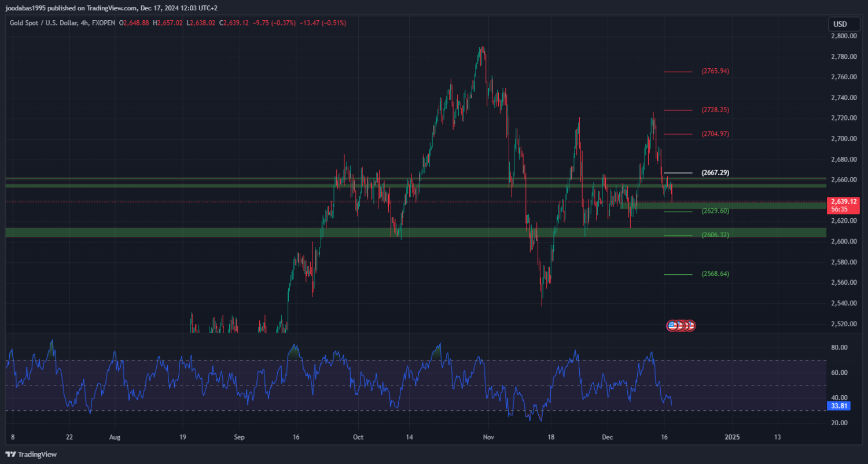
Task: Click the red current price label 2,639.12
Action: coord(843,201)
